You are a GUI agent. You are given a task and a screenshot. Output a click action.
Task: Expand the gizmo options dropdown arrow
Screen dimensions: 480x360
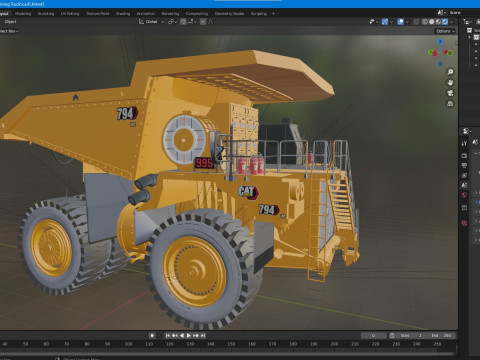392,22
